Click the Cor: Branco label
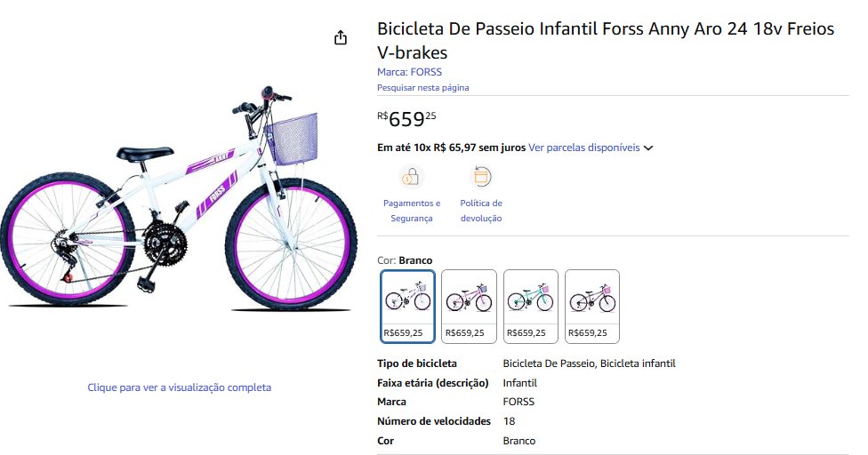The image size is (868, 455). click(405, 260)
